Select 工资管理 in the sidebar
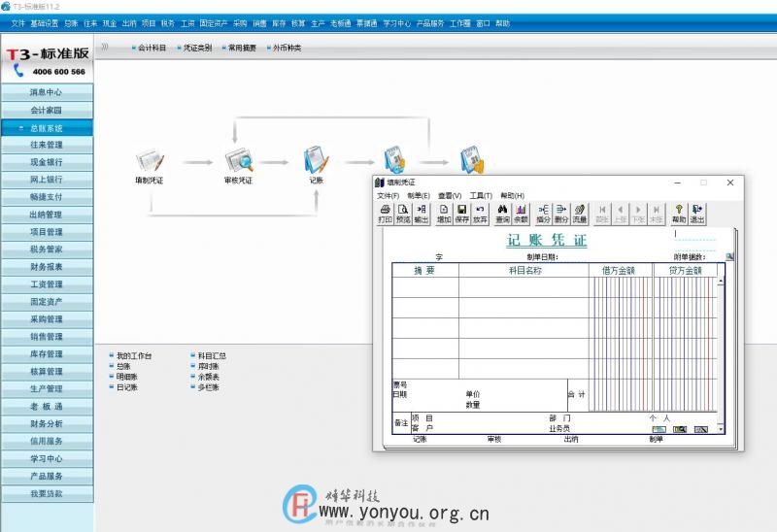Screen dimensions: 777x532 [47, 284]
